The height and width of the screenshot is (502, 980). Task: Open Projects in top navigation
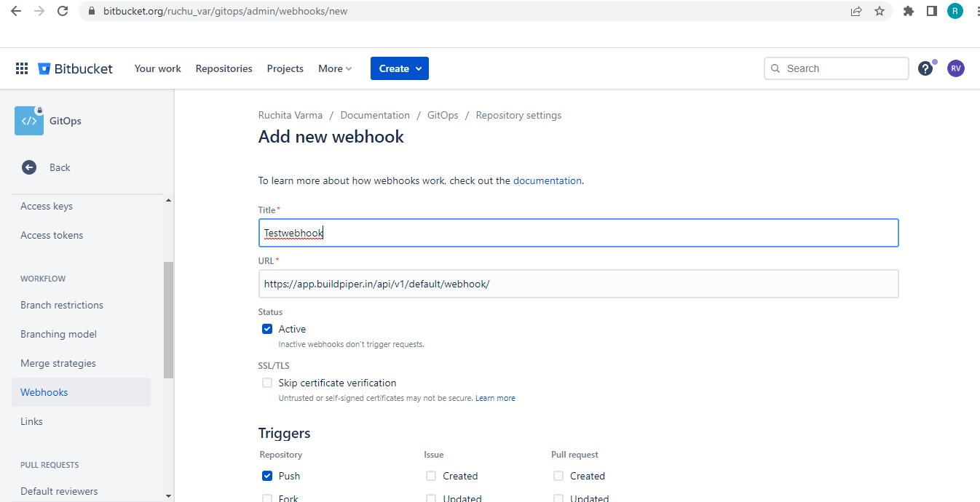pyautogui.click(x=285, y=68)
